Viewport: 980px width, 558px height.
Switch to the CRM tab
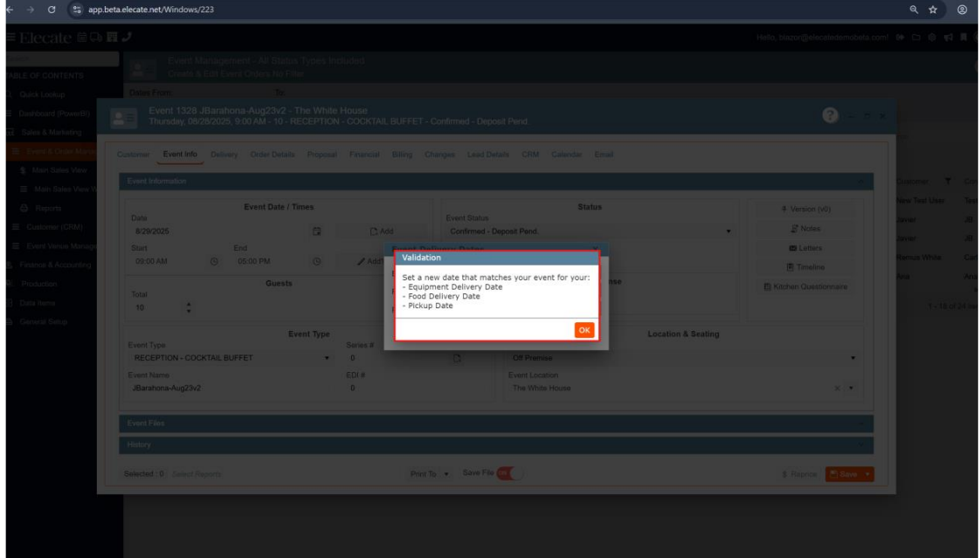530,155
